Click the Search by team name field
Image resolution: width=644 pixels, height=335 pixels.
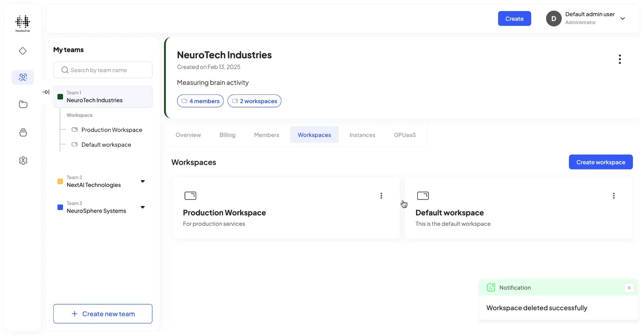(103, 70)
